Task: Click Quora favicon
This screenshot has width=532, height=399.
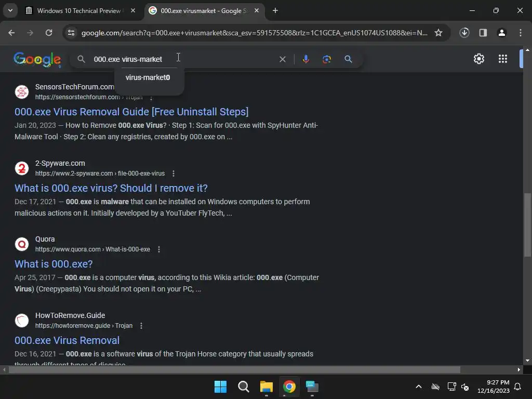Action: [22, 244]
